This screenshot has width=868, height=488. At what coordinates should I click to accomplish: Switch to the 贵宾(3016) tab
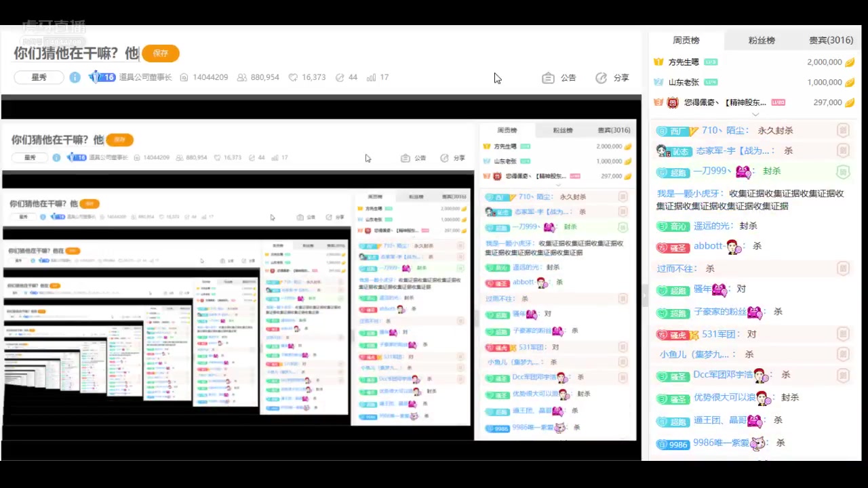point(831,40)
